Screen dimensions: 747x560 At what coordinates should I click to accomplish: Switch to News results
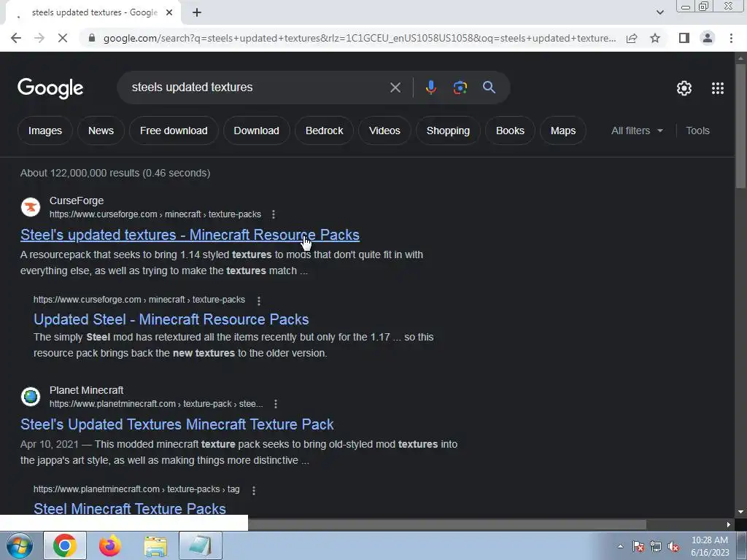(x=101, y=131)
